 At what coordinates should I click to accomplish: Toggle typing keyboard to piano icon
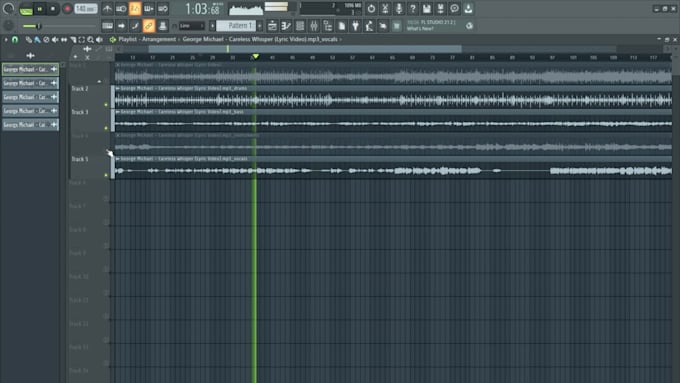point(107,26)
